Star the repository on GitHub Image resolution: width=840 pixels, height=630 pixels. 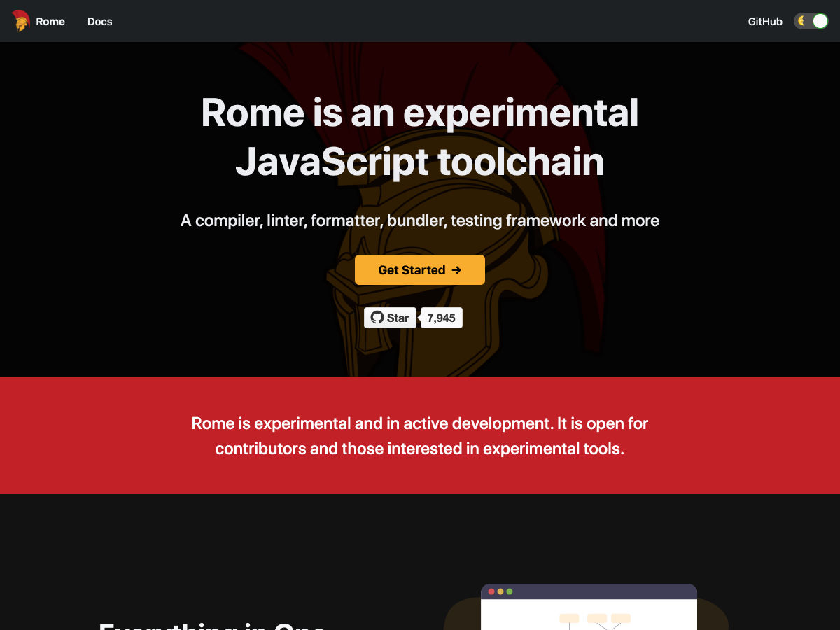[390, 318]
